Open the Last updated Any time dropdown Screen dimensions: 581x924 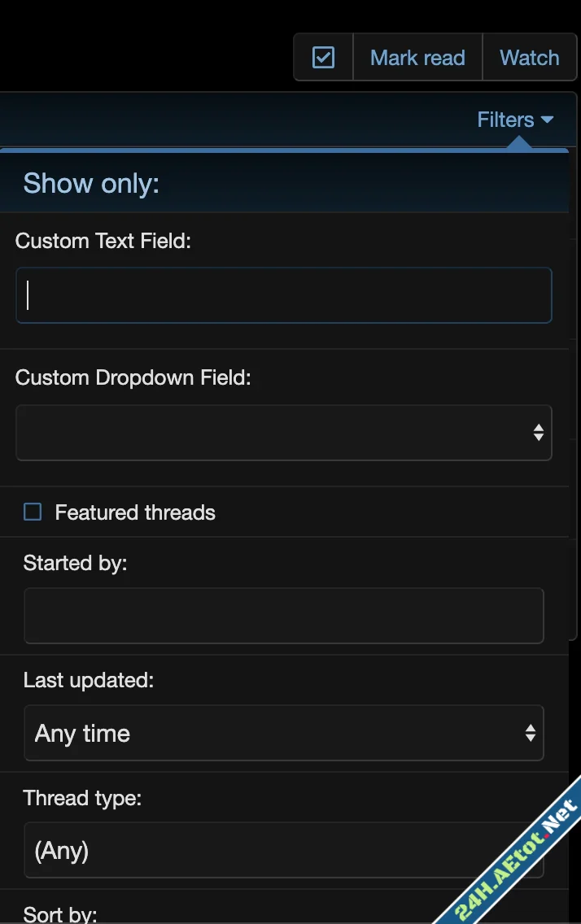[x=284, y=733]
